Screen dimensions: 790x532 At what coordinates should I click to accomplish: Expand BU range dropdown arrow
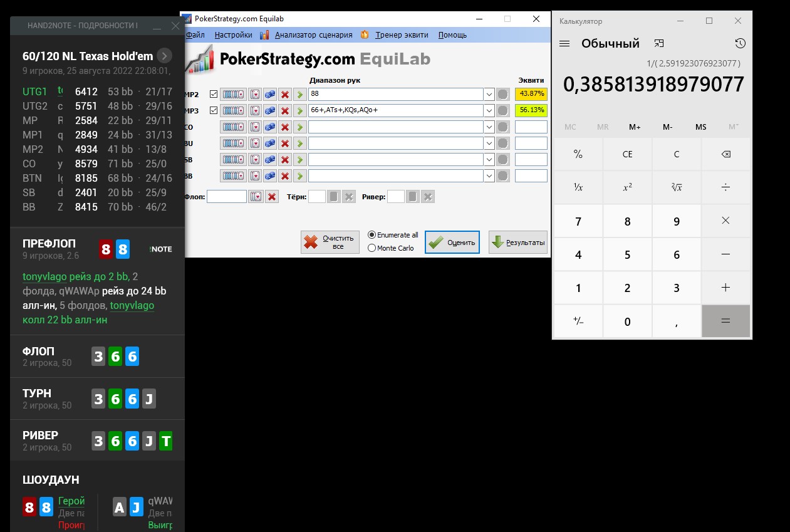click(489, 143)
